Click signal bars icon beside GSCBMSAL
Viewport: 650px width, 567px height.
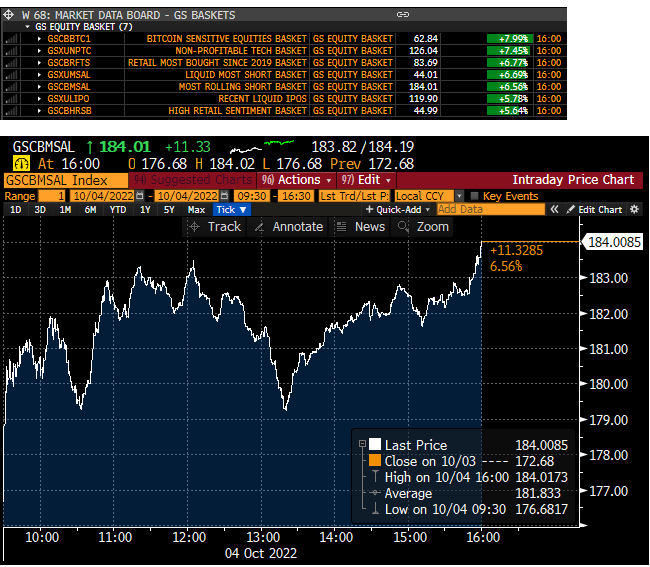(x=11, y=87)
